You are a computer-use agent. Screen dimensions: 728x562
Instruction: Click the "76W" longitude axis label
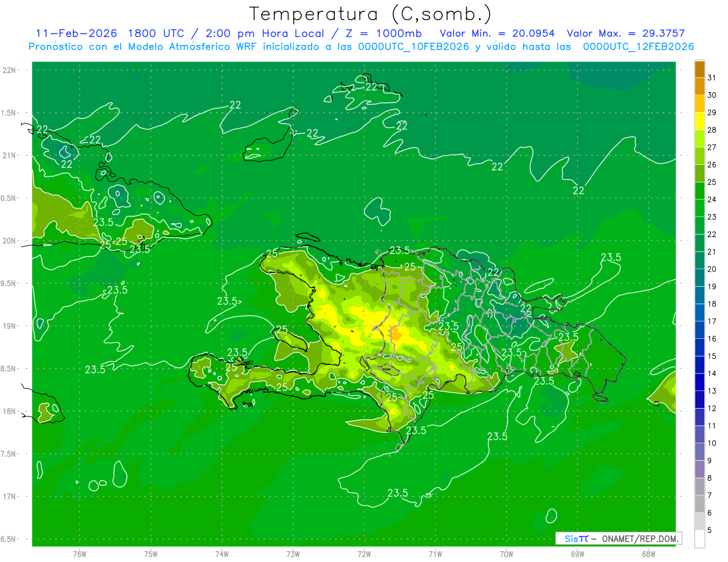(79, 554)
